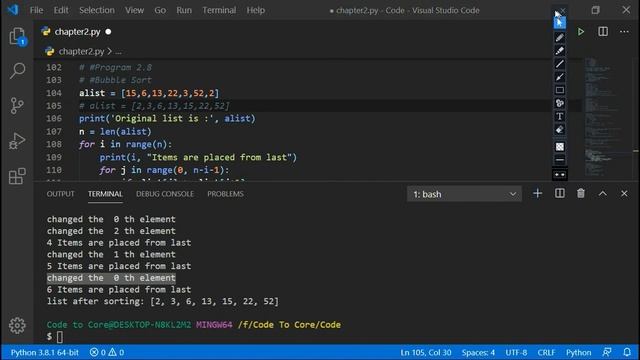Open the color picker in annotation toolbar
The width and height of the screenshot is (640, 360).
(x=560, y=147)
